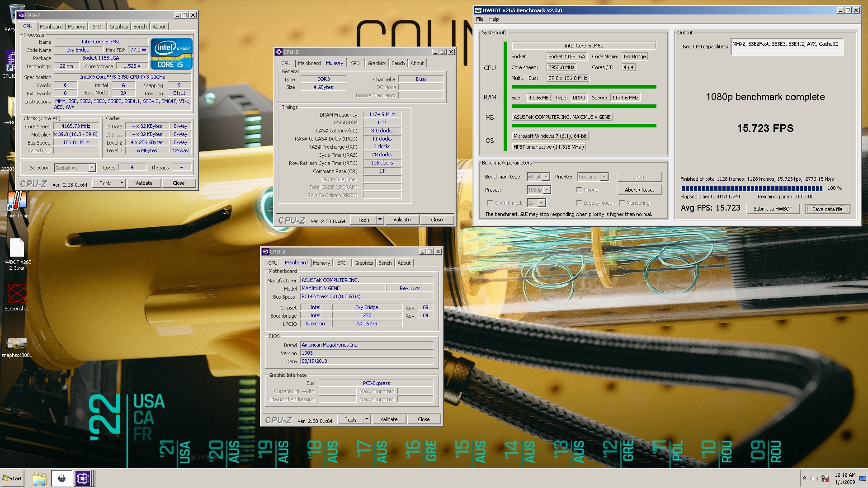Click the taskbar clock
The width and height of the screenshot is (868, 488).
click(844, 479)
